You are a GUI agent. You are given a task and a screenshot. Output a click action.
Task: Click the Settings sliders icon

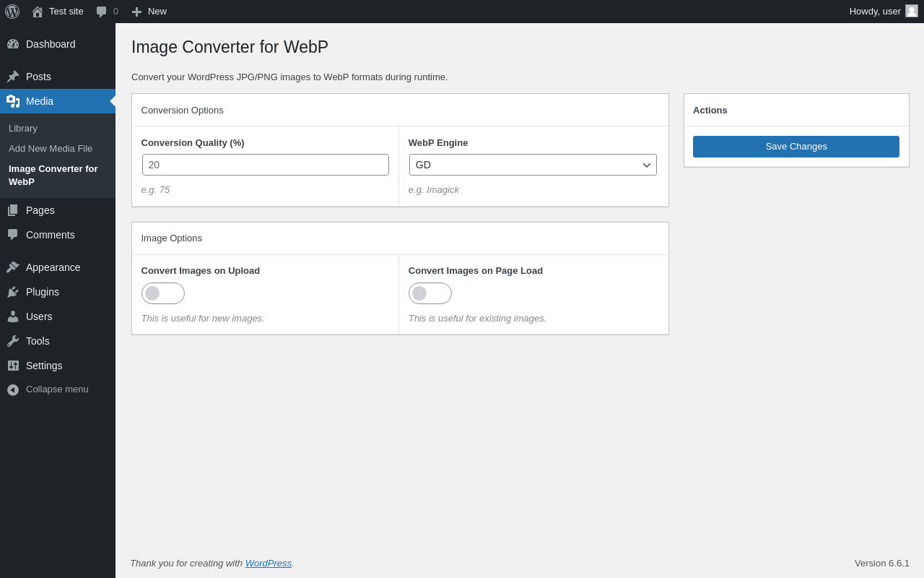tap(13, 366)
